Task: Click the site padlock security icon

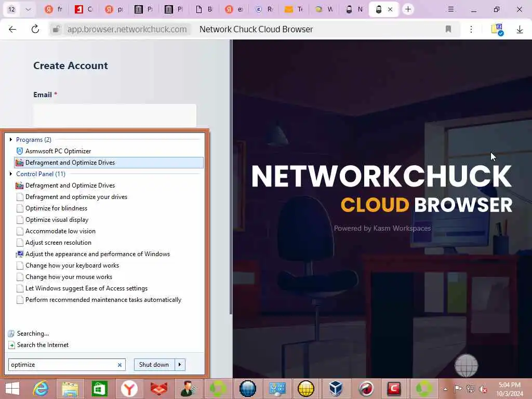Action: [56, 30]
